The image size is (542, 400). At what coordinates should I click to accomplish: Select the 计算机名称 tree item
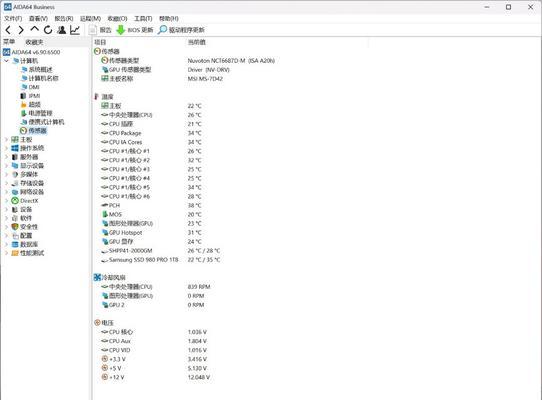tap(44, 78)
